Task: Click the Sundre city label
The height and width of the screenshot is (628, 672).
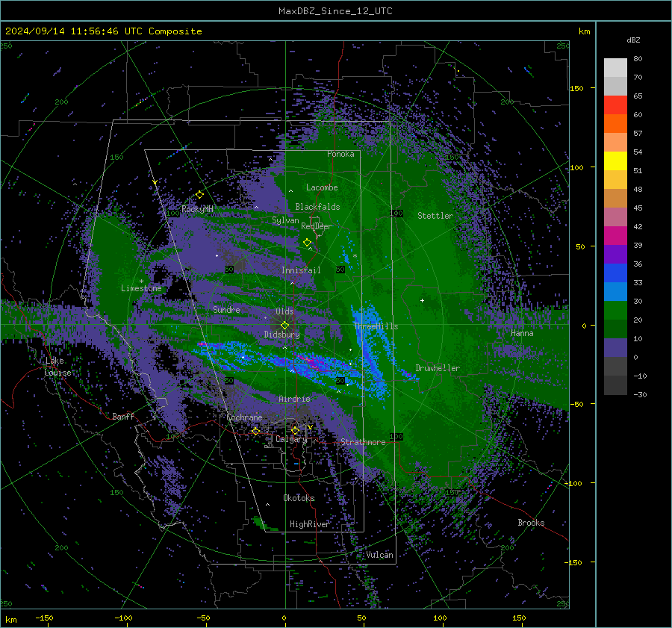Action: coord(226,309)
